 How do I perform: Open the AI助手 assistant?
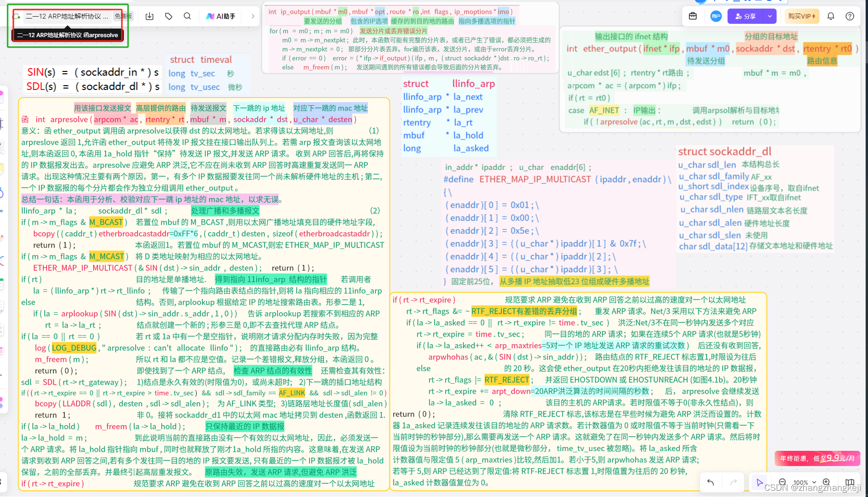[x=221, y=16]
